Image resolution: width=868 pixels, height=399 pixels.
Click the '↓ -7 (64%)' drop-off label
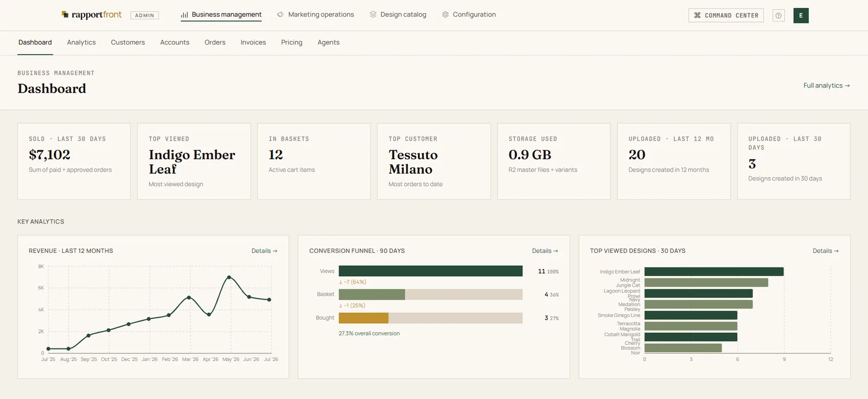(353, 282)
